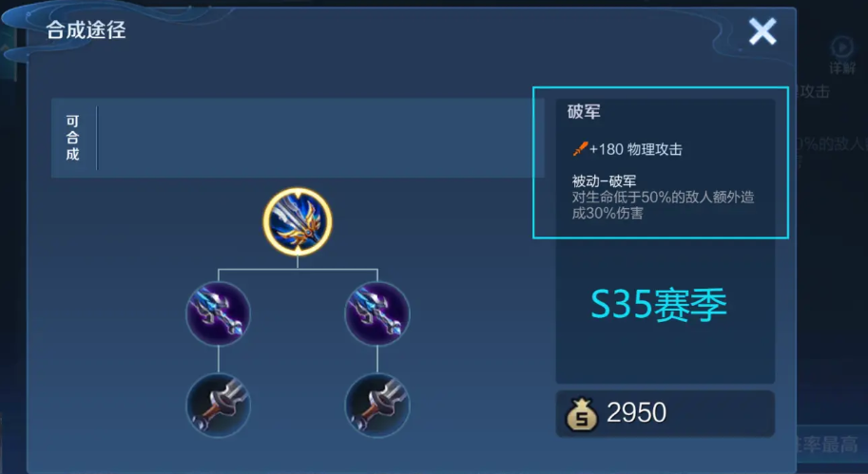Click the partially hidden 率最高 text
Image resolution: width=868 pixels, height=474 pixels.
829,445
